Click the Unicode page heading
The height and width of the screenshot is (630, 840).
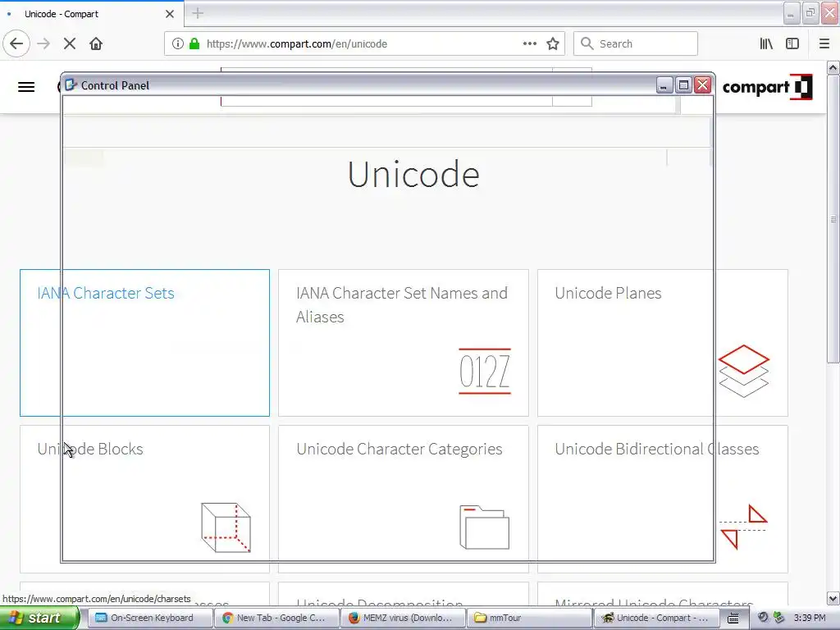pyautogui.click(x=413, y=174)
